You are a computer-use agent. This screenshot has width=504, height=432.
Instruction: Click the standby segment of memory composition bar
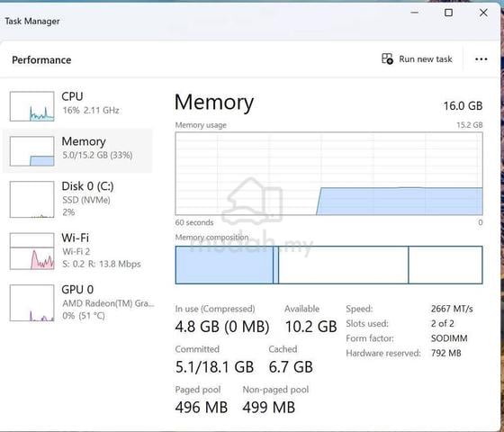coord(343,265)
